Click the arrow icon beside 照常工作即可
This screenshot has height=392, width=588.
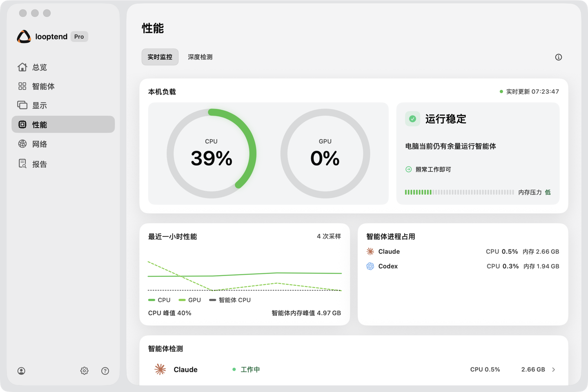pyautogui.click(x=409, y=169)
